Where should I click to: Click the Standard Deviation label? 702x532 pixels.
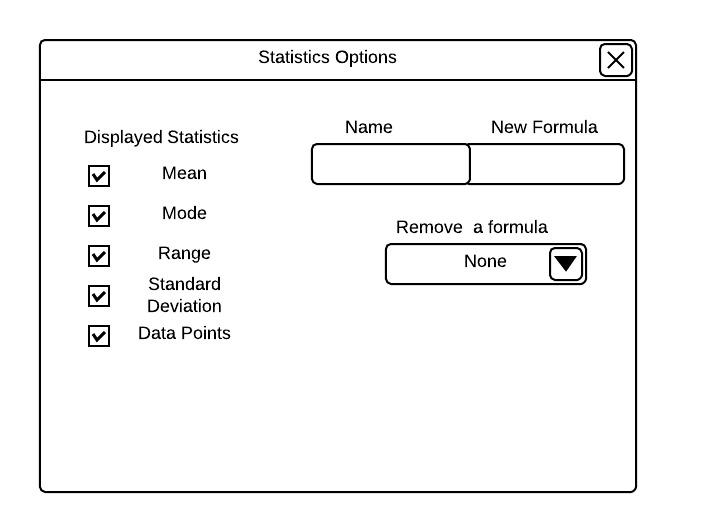(x=184, y=295)
